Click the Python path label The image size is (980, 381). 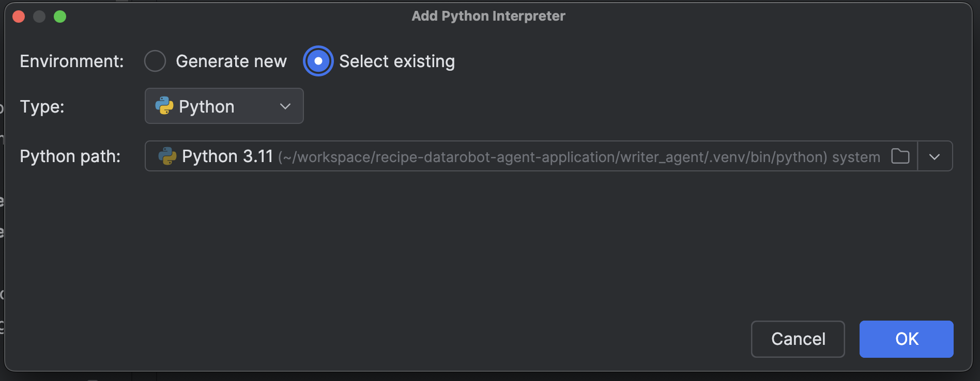(x=70, y=156)
